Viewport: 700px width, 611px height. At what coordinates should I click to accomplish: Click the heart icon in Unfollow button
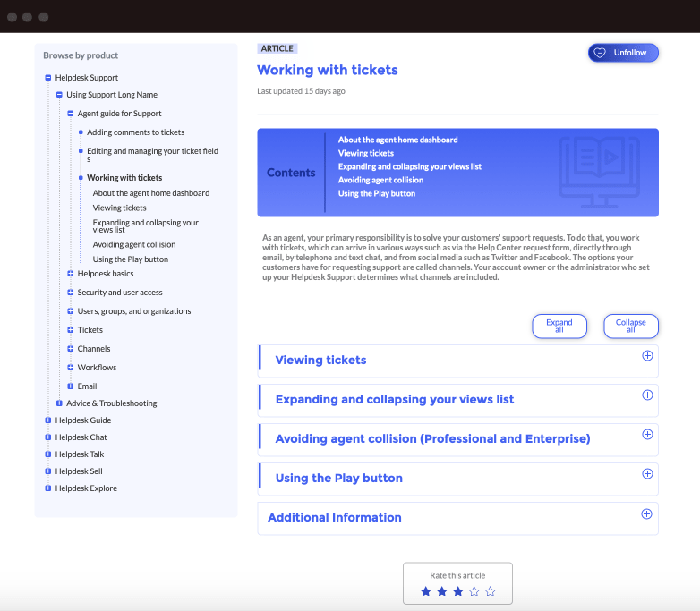point(600,53)
